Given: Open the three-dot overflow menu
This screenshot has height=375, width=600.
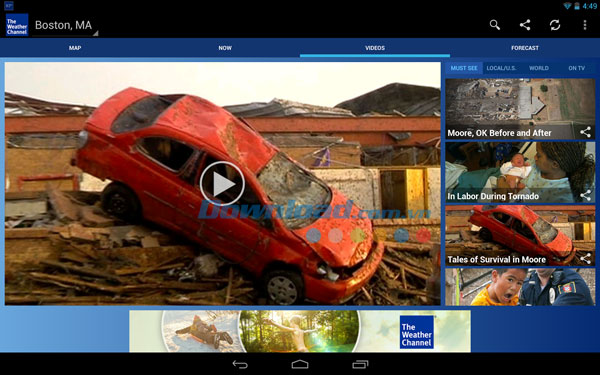Looking at the screenshot, I should click(585, 25).
